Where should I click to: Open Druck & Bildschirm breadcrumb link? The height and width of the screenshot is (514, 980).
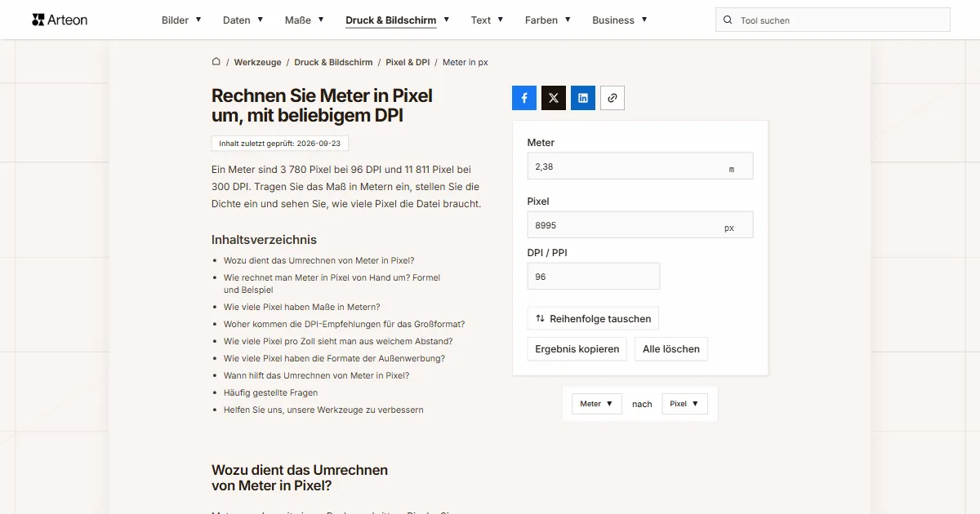[x=333, y=62]
